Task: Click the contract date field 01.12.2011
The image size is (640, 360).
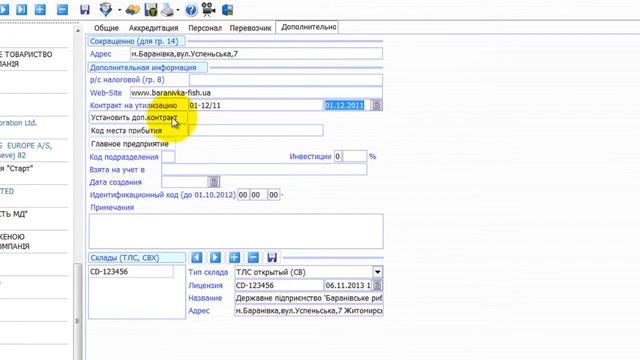Action: (x=347, y=105)
